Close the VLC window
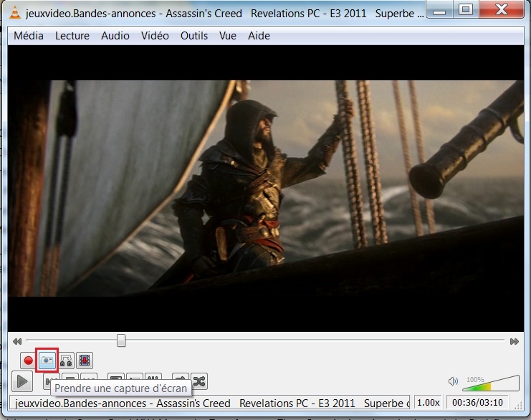 click(x=502, y=10)
